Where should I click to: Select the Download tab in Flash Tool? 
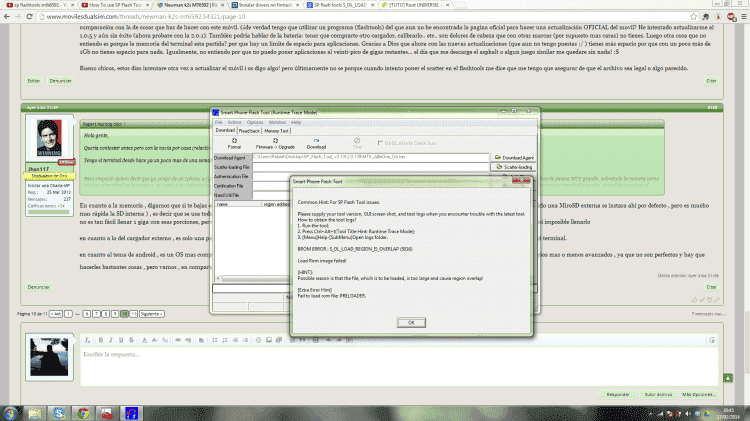click(225, 130)
